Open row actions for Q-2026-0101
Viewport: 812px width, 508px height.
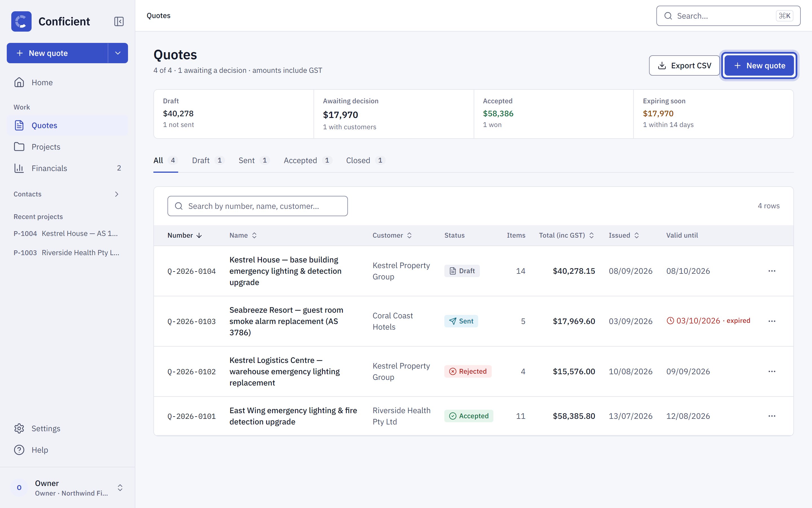[x=772, y=416]
